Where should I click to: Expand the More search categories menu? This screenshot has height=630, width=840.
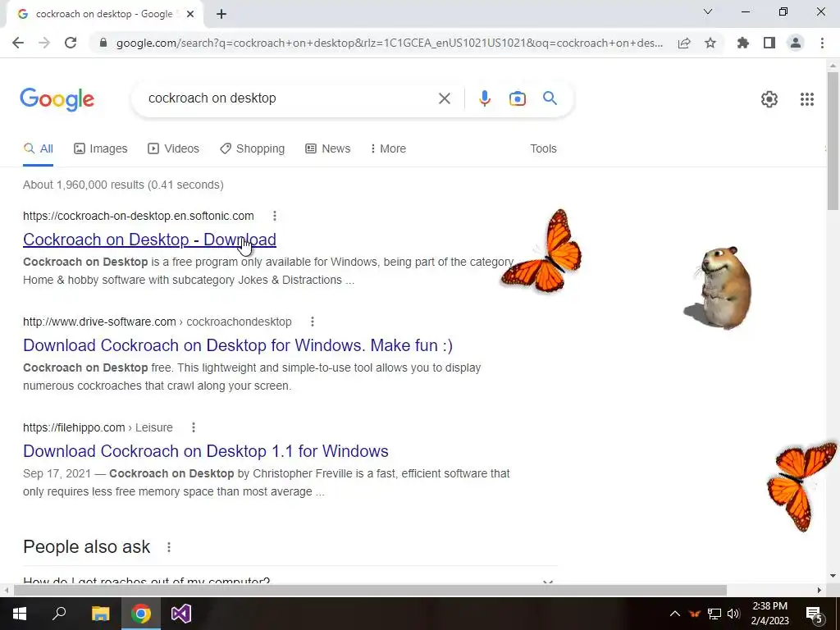[x=388, y=149]
